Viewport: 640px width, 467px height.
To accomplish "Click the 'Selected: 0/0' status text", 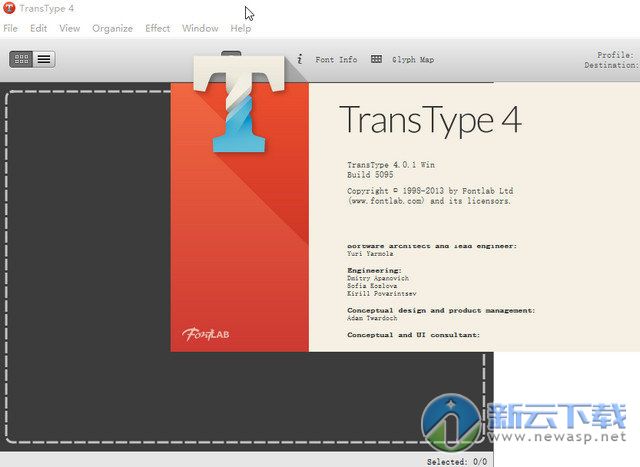I will [457, 462].
